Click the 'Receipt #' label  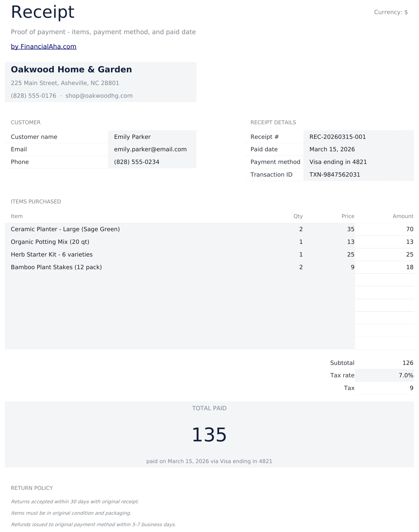[x=264, y=137]
